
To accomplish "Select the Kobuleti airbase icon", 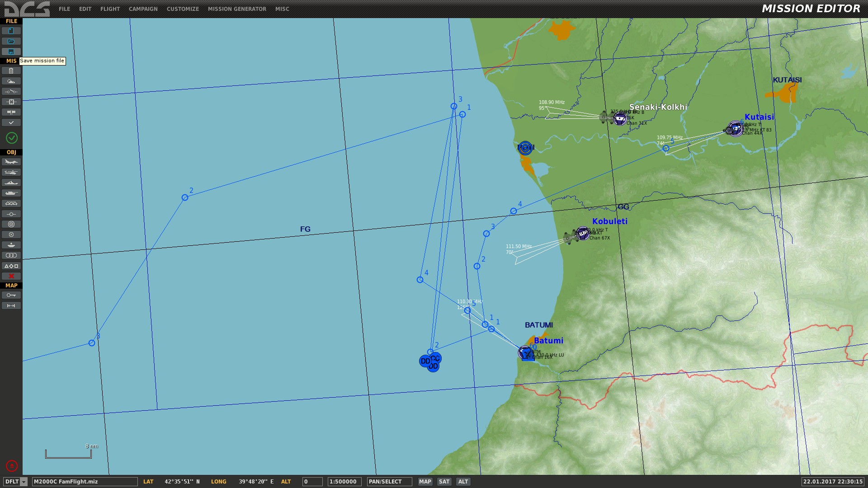I will (582, 234).
